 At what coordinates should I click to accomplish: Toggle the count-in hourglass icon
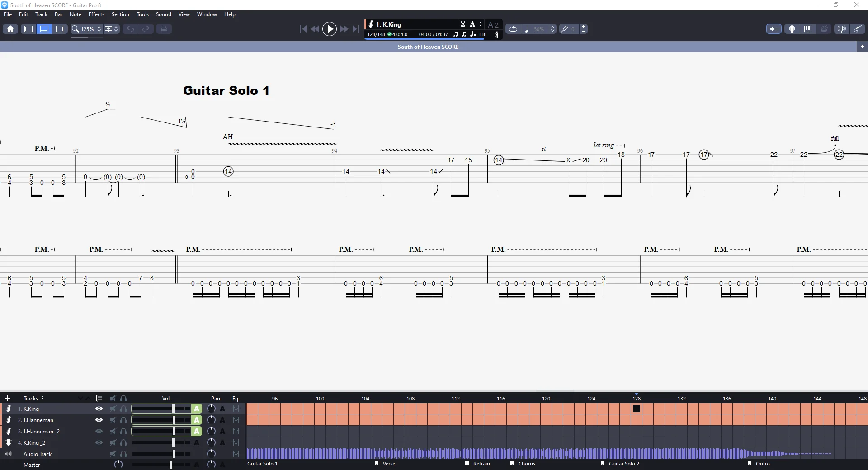click(x=463, y=24)
